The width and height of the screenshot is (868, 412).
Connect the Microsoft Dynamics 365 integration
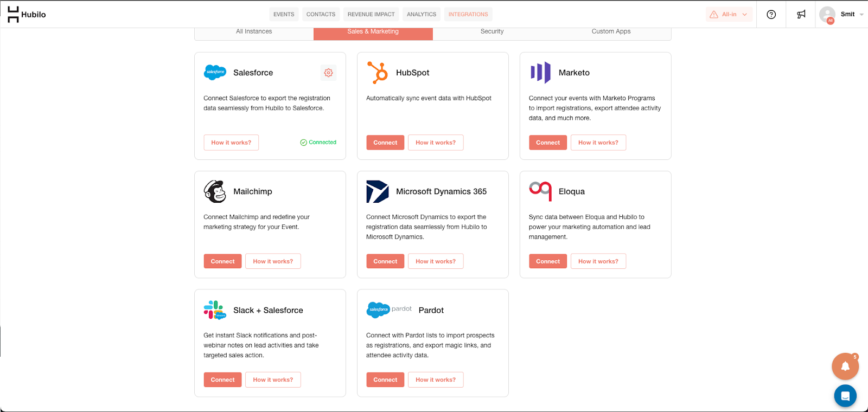tap(385, 261)
